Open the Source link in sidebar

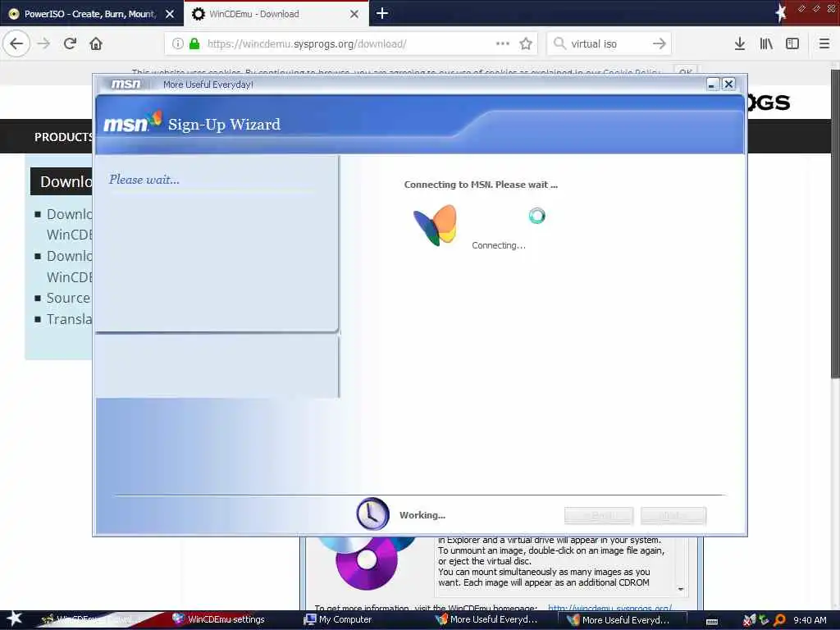pyautogui.click(x=68, y=298)
